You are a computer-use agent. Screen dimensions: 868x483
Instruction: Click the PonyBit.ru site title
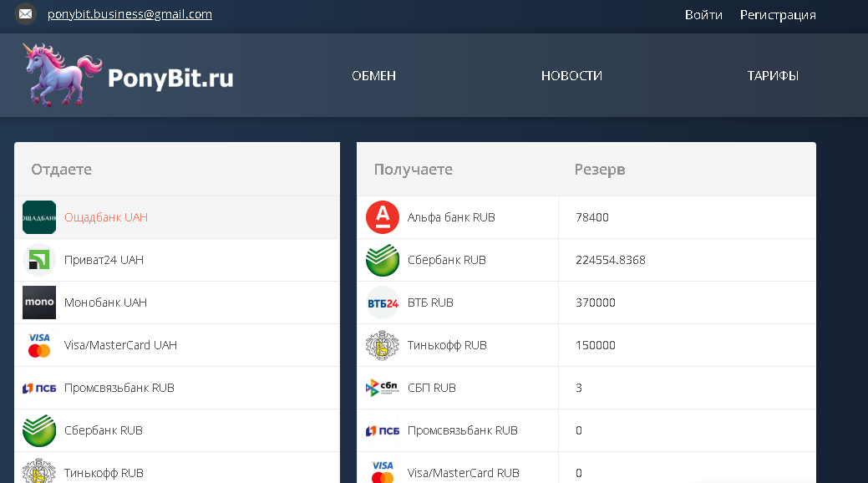coord(170,78)
